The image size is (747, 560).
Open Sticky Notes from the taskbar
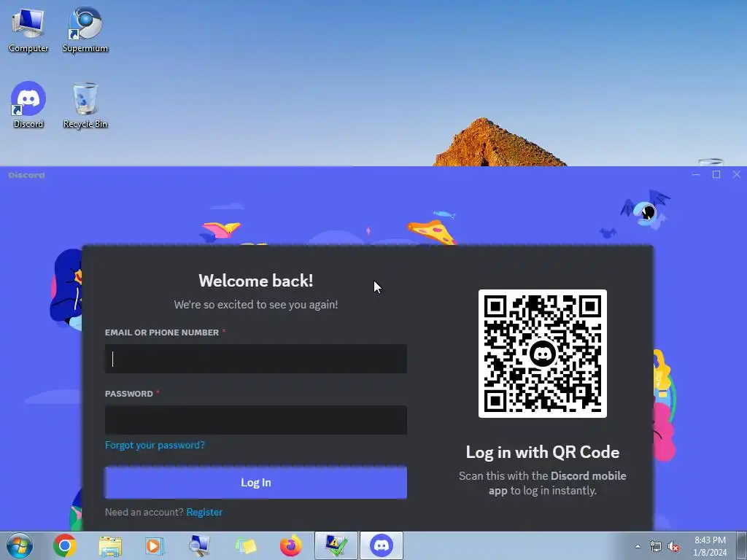click(x=245, y=545)
